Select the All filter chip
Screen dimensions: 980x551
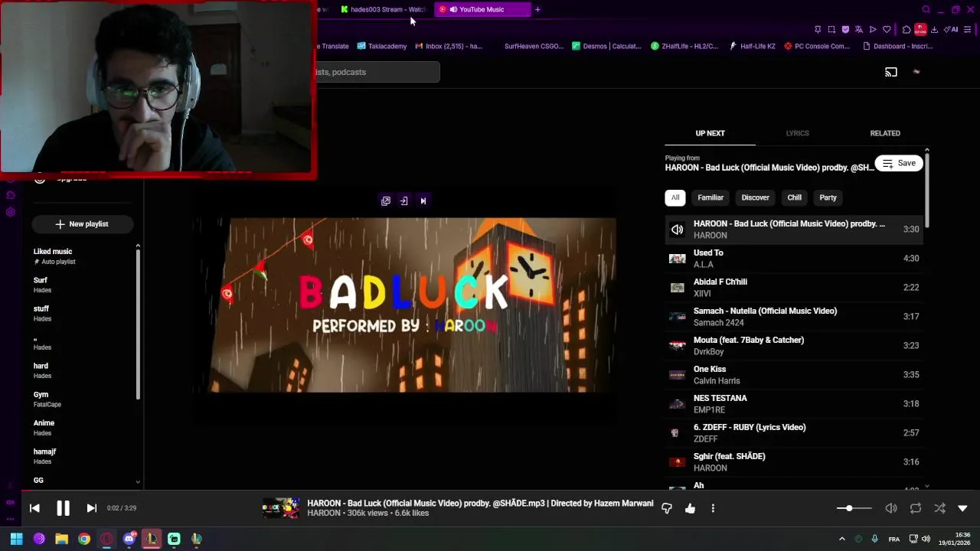click(675, 197)
